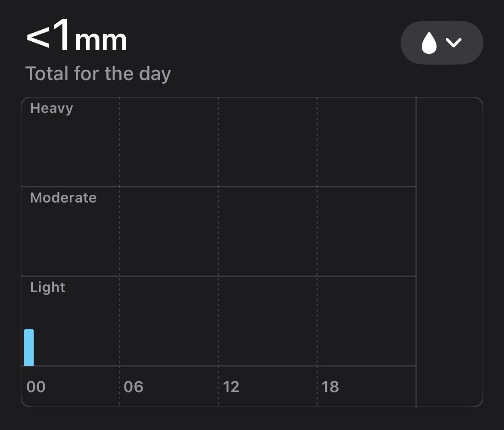Viewport: 504px width, 430px height.
Task: Click the dashed vertical gridline above 18
Action: pyautogui.click(x=317, y=233)
